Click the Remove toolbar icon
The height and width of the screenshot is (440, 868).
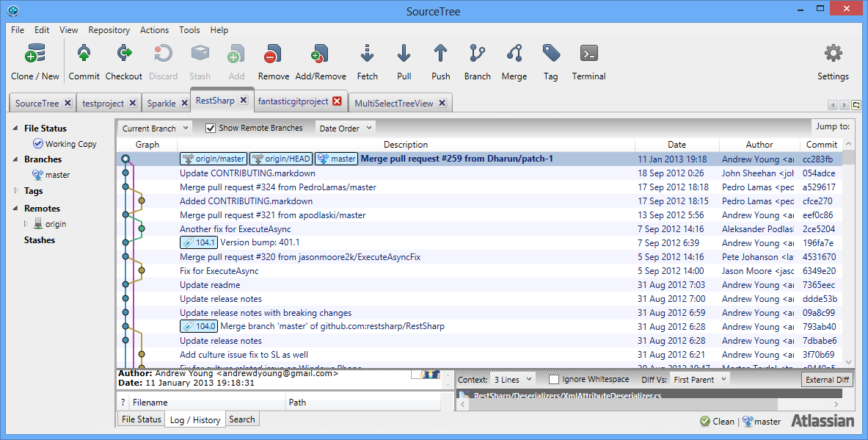(x=273, y=54)
